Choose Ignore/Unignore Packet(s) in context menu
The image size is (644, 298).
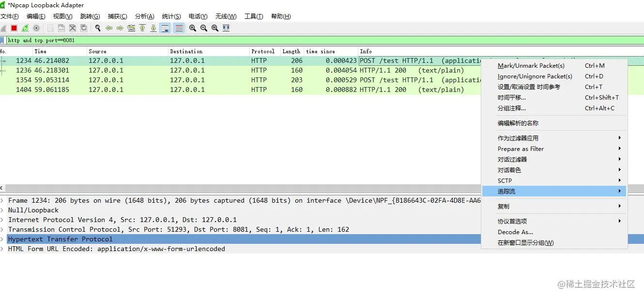[x=554, y=76]
